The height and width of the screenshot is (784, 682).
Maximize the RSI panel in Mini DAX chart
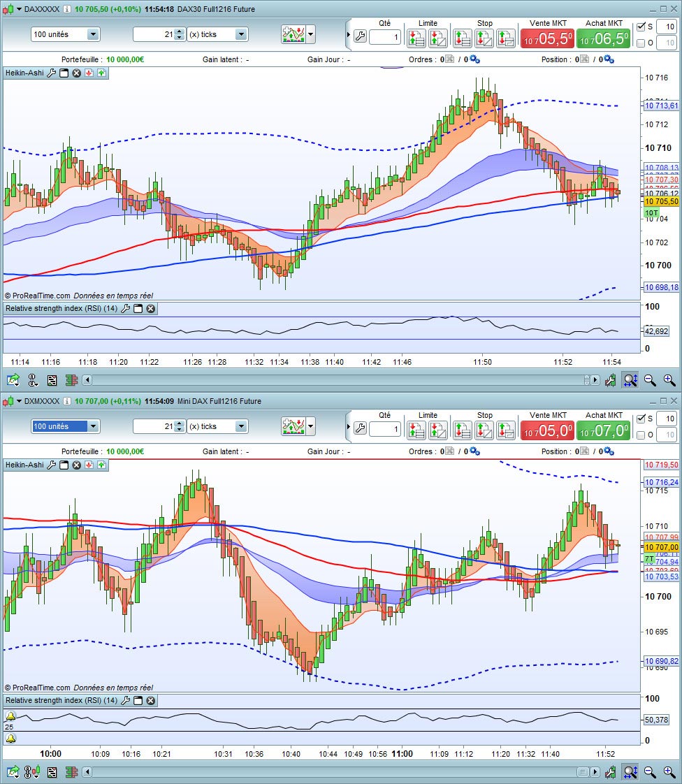coord(138,701)
